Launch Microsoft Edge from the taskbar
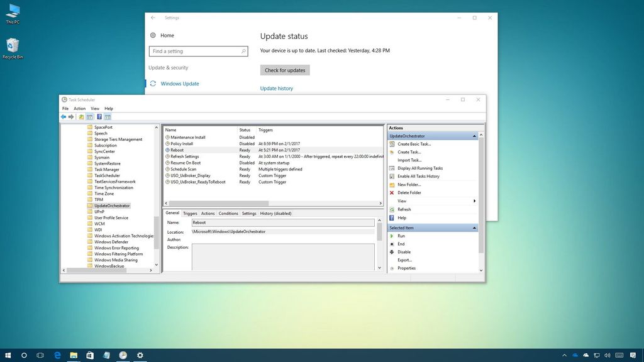The height and width of the screenshot is (362, 644). [56, 354]
